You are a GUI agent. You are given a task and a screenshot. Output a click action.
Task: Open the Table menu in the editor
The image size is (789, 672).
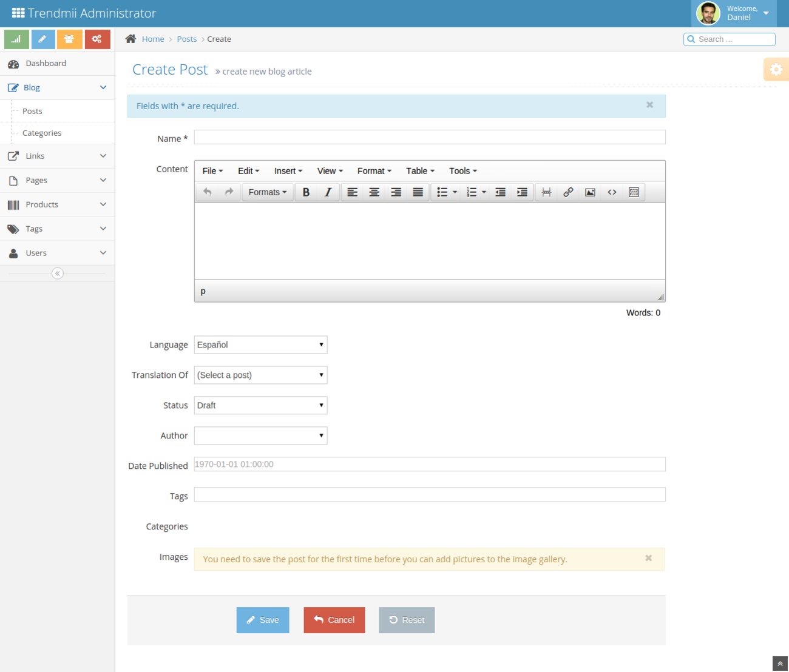pos(419,170)
